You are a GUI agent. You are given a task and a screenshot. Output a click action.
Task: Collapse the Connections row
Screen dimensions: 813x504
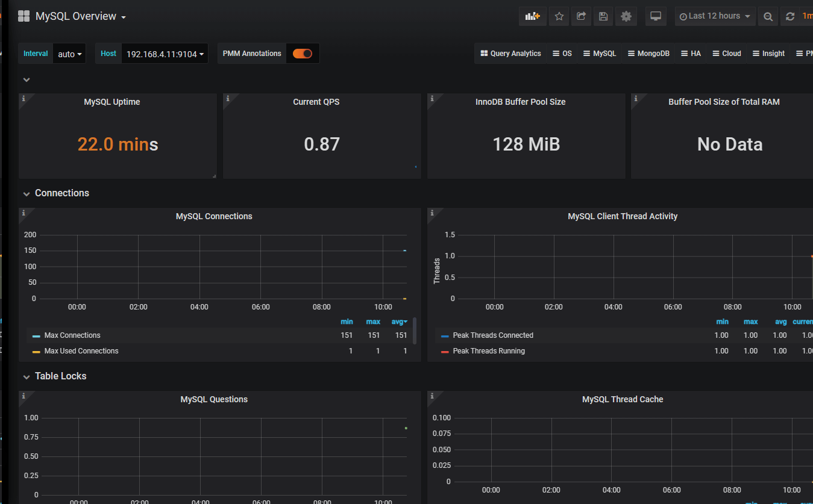tap(27, 194)
